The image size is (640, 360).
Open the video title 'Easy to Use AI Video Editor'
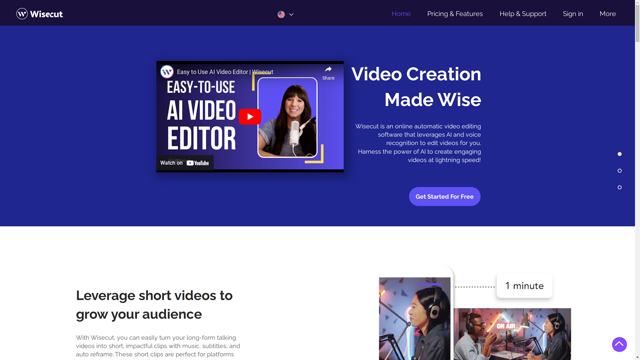[x=225, y=72]
